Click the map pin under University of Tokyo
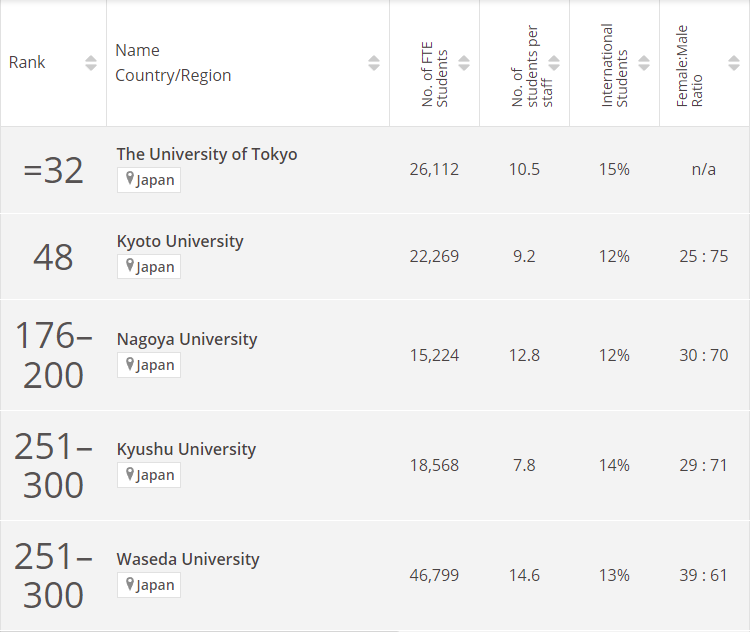 (130, 180)
